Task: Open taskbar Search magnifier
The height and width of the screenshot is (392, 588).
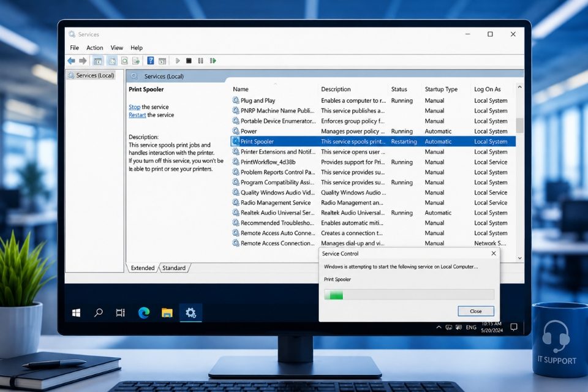Action: 98,312
